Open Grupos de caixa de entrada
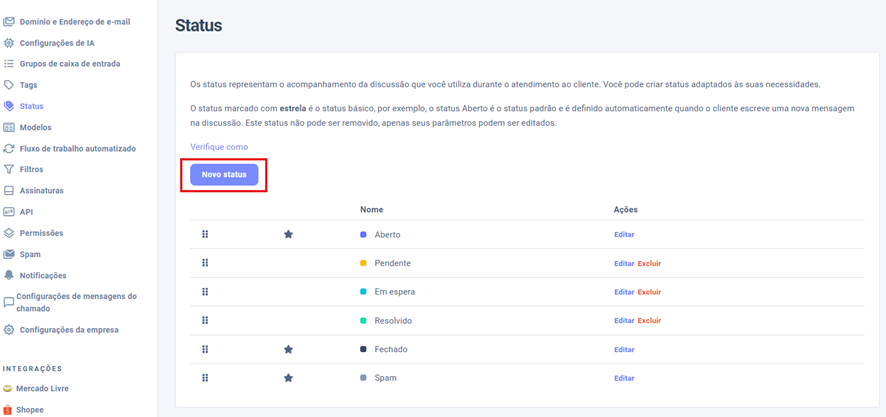Screen dimensions: 886x417 (x=69, y=64)
